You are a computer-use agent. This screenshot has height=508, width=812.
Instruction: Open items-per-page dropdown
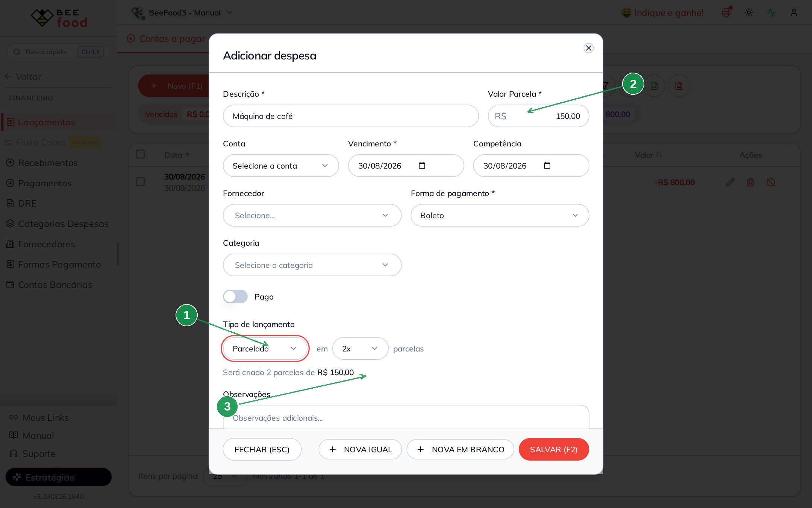click(x=226, y=476)
